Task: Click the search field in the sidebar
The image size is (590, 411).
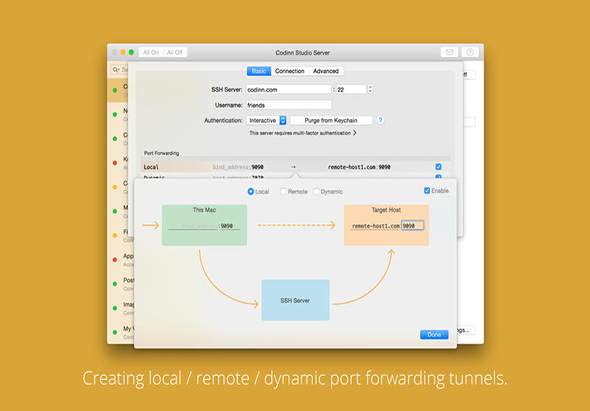Action: [119, 70]
